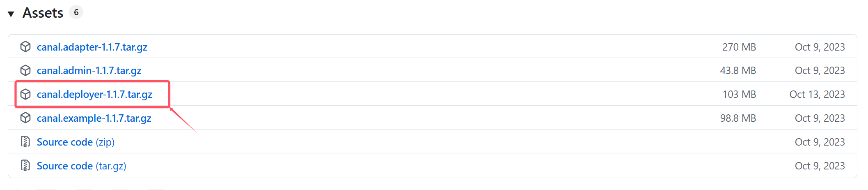Screen dimensions: 868x190
Task: Download canal.example-1.1.7.tar.gz
Action: pos(94,118)
